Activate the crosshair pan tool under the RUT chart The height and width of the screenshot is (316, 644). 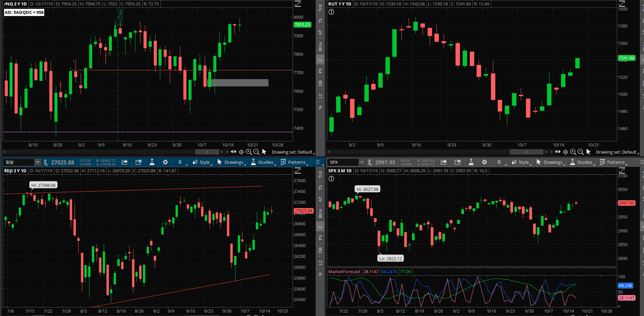click(x=565, y=152)
